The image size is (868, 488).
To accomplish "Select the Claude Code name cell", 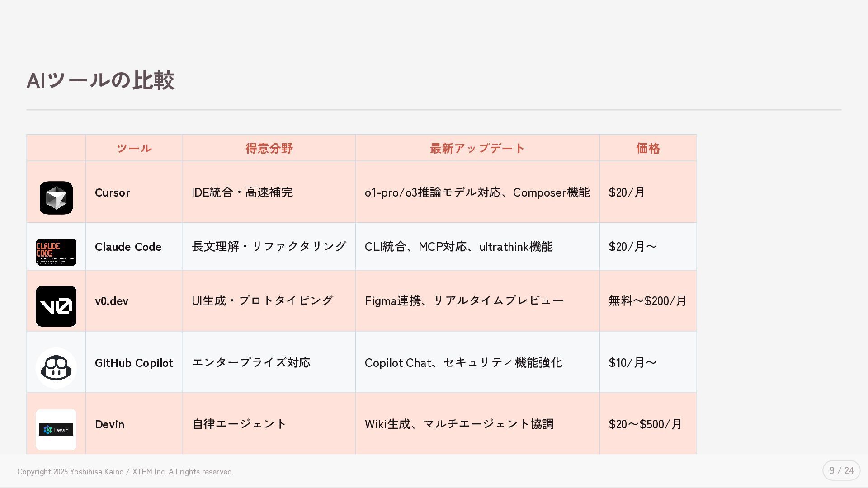I will point(128,247).
